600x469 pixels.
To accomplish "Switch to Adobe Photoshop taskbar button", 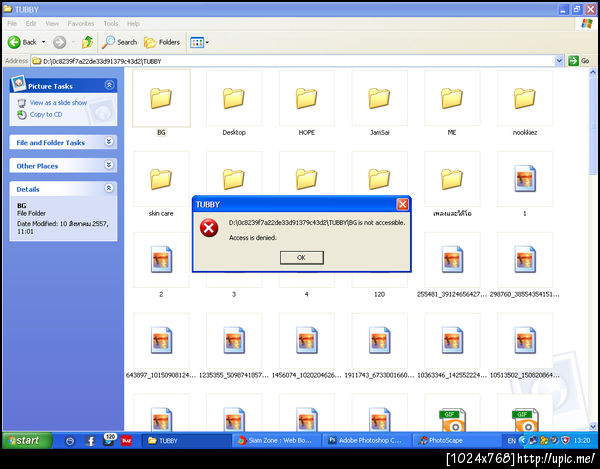I will coord(367,441).
